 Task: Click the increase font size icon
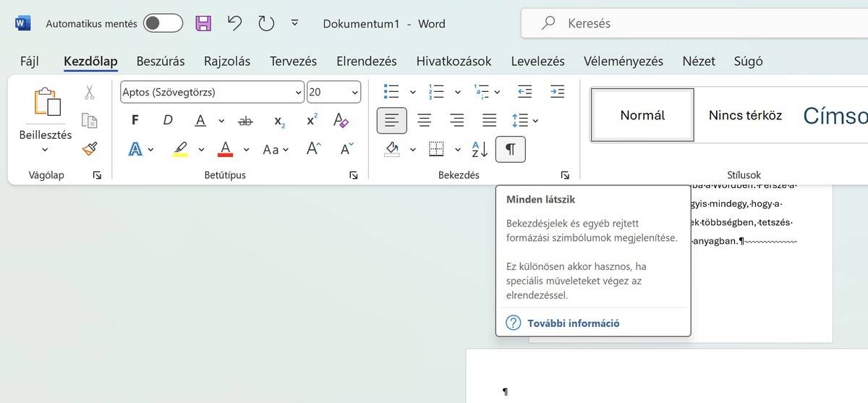tap(314, 149)
